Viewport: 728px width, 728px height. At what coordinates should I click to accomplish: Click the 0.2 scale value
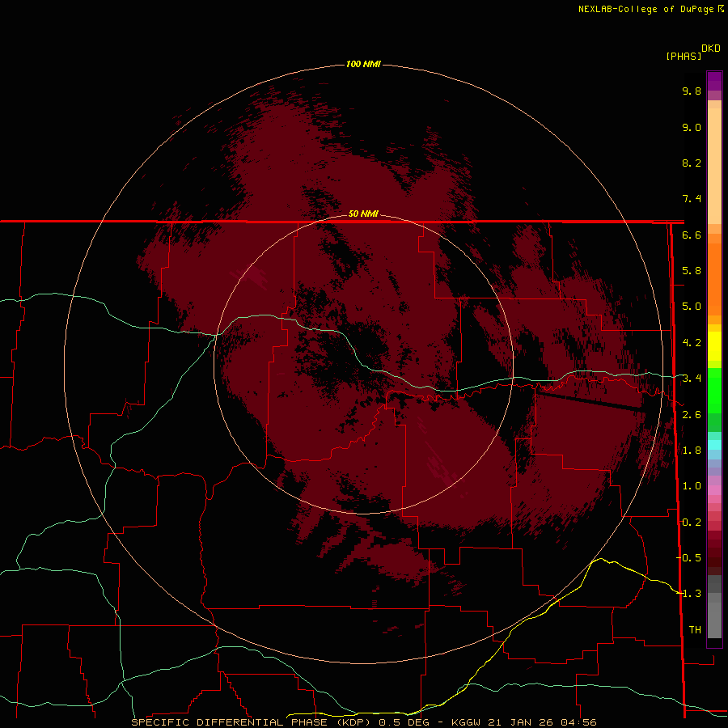(692, 523)
